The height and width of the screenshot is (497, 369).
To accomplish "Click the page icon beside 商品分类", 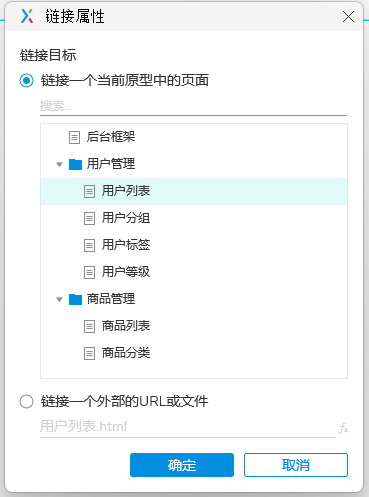I will coord(89,353).
